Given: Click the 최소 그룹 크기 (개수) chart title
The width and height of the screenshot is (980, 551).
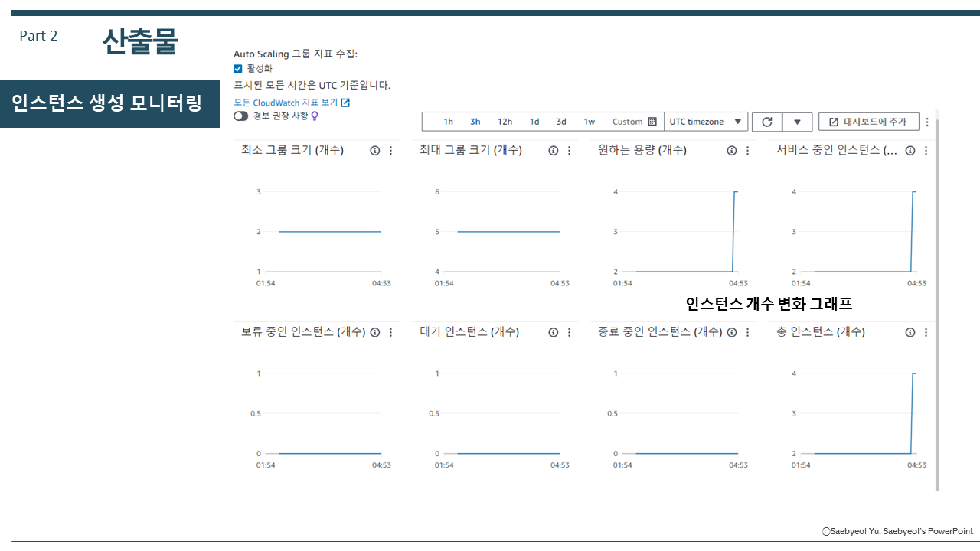Looking at the screenshot, I should tap(292, 151).
